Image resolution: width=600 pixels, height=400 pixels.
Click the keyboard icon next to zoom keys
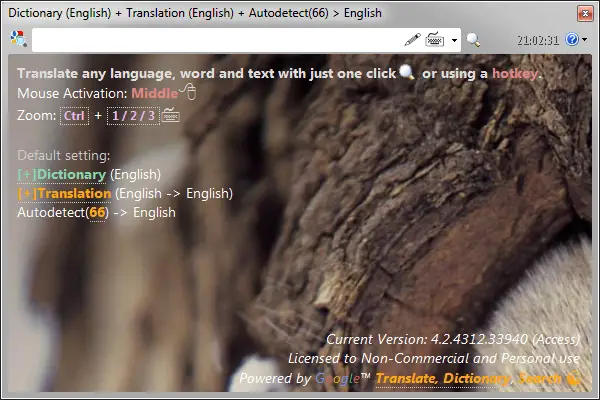point(171,115)
